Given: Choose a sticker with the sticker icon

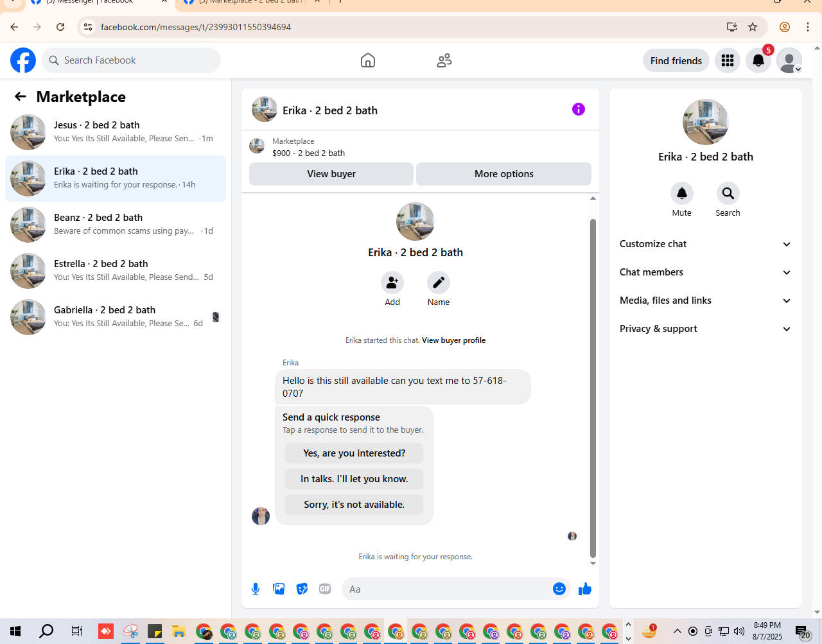Looking at the screenshot, I should click(x=302, y=589).
